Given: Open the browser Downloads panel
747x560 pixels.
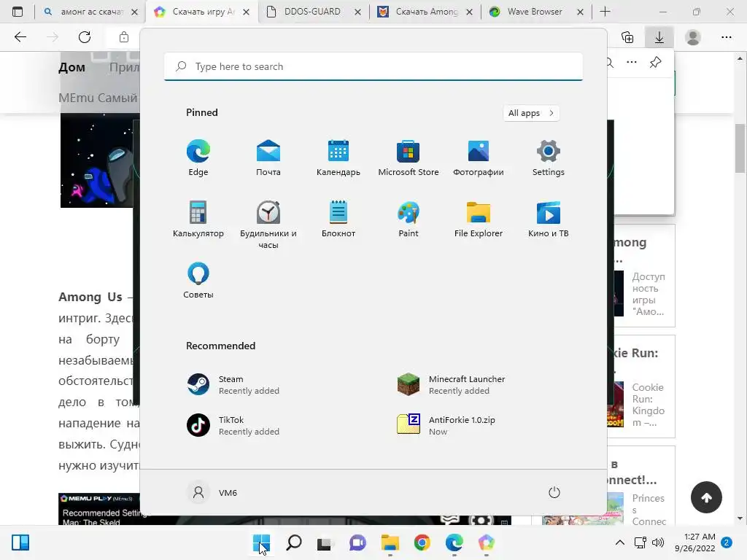Looking at the screenshot, I should click(x=659, y=37).
